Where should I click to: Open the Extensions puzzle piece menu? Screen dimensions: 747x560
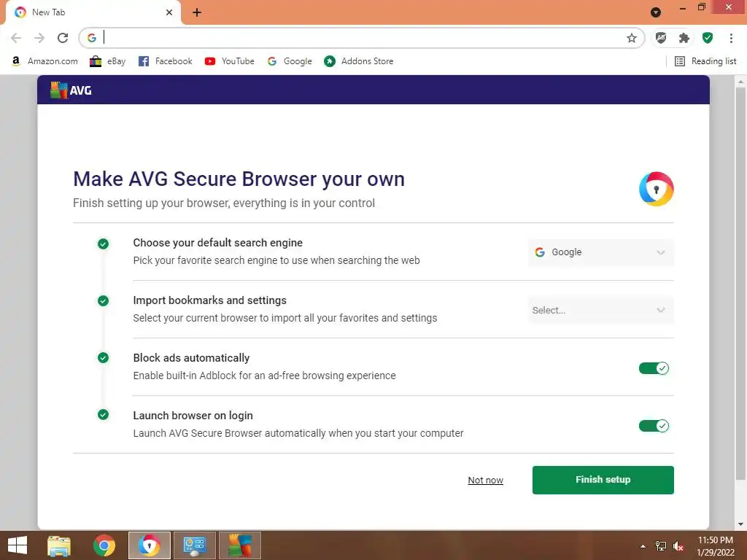coord(684,38)
